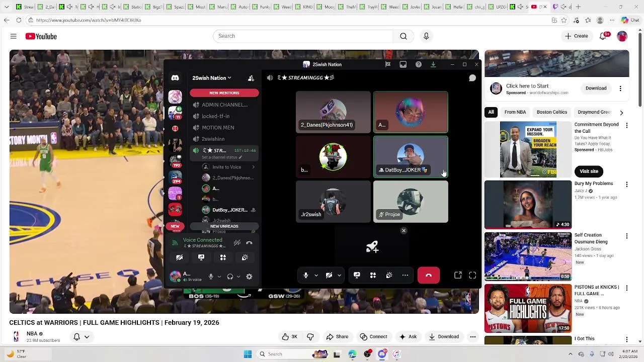
Task: Open the soundboard icon in call bar
Action: (x=389, y=275)
